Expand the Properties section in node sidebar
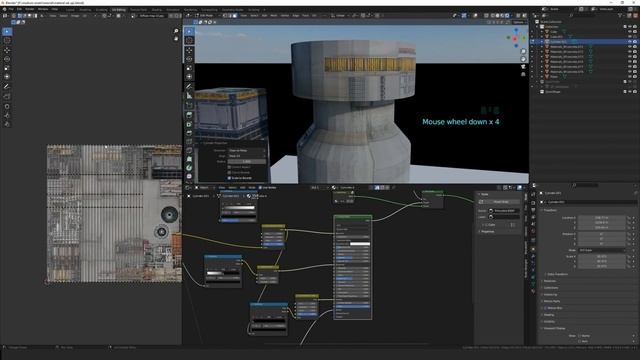This screenshot has width=640, height=360. point(487,231)
